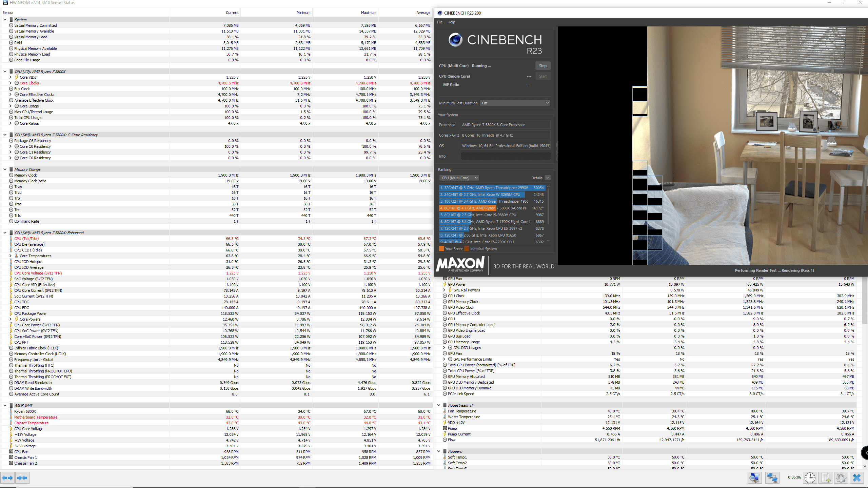Click the HWiNFO64 title bar app icon
This screenshot has height=488, width=868.
(5, 3)
